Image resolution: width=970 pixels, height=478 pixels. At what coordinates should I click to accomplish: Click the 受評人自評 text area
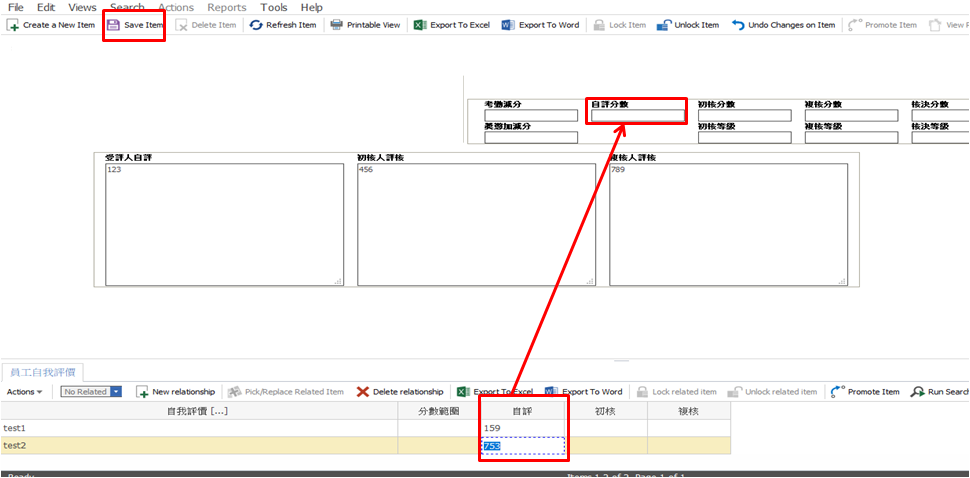[225, 225]
